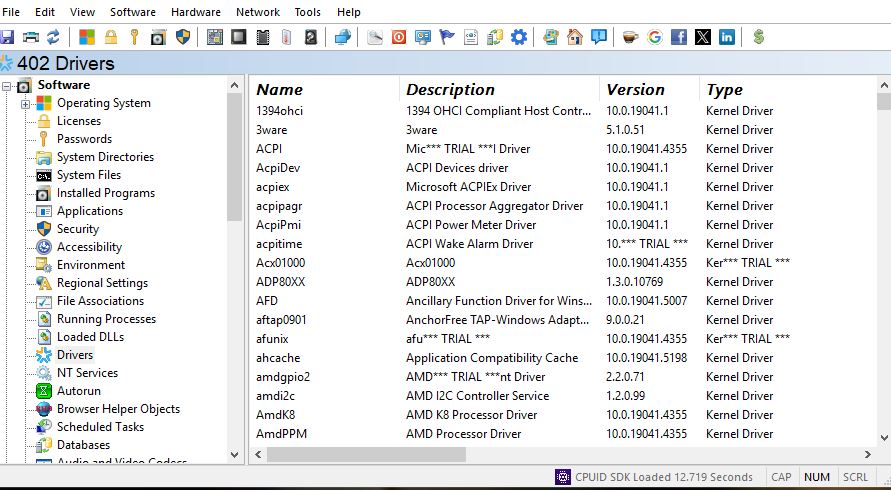Click the blue flag toolbar icon
The width and height of the screenshot is (891, 490).
[447, 38]
